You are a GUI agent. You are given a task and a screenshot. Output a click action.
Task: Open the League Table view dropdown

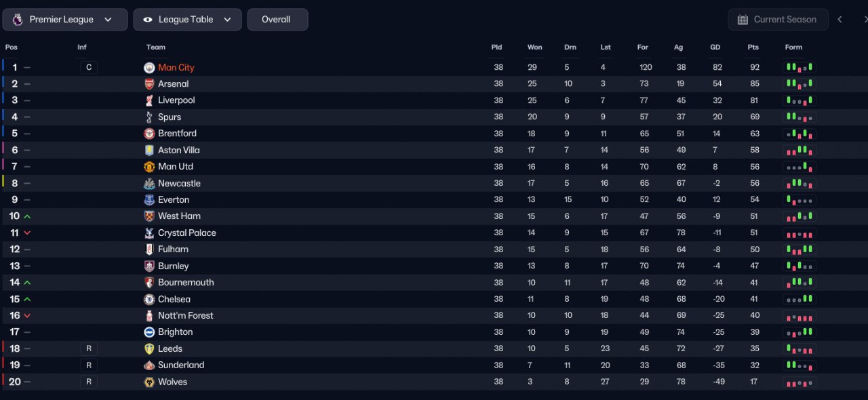(187, 20)
